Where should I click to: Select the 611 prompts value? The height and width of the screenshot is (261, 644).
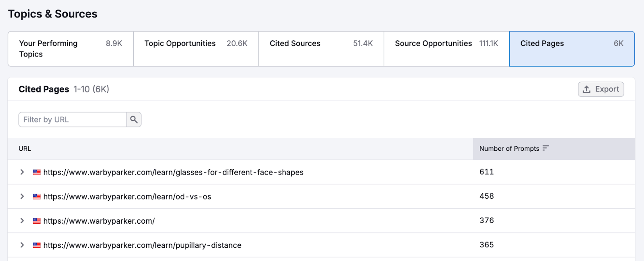point(487,172)
